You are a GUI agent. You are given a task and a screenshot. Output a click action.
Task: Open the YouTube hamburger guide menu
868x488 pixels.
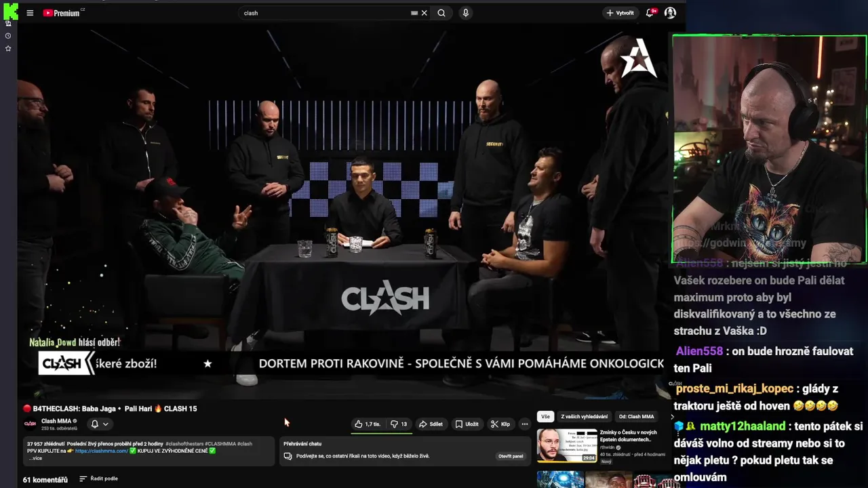pos(30,13)
